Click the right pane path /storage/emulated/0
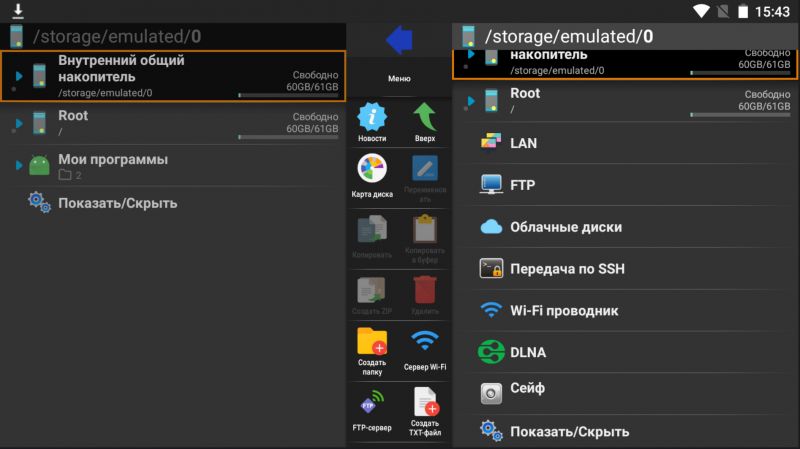Viewport: 800px width, 449px height. point(569,37)
